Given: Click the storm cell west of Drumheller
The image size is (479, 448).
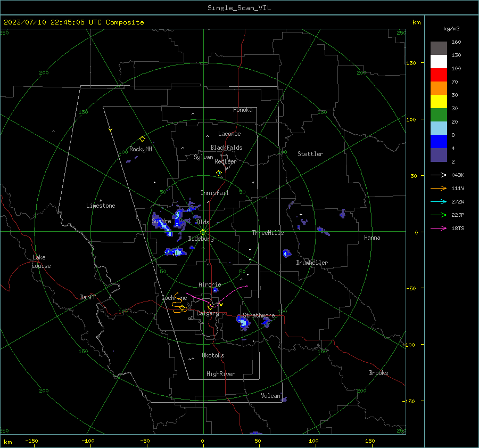Looking at the screenshot, I should (x=286, y=253).
